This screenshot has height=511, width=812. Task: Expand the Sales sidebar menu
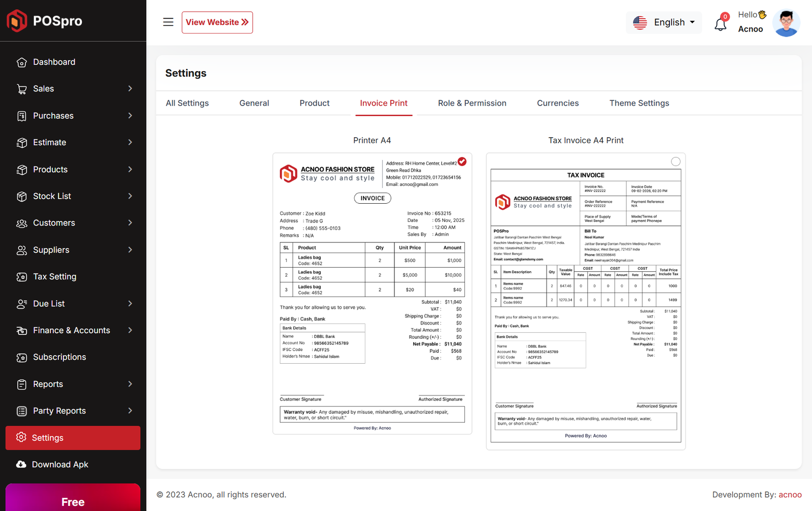(73, 89)
